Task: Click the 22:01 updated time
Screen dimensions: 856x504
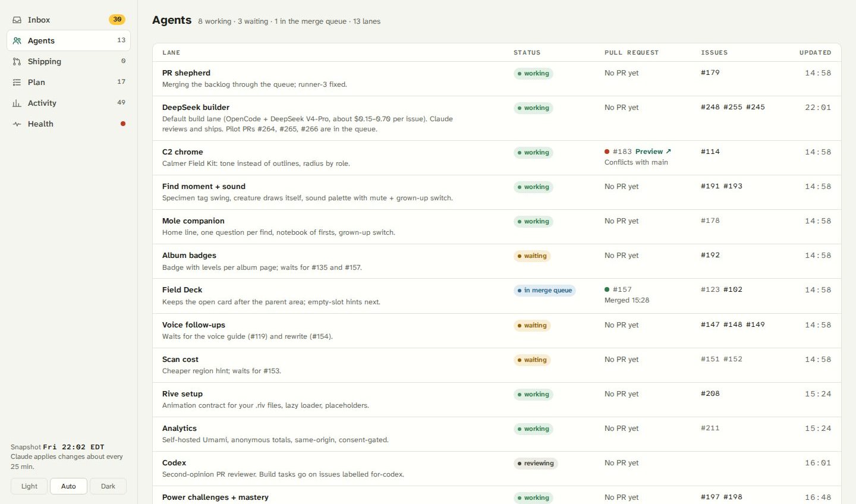Action: point(818,108)
